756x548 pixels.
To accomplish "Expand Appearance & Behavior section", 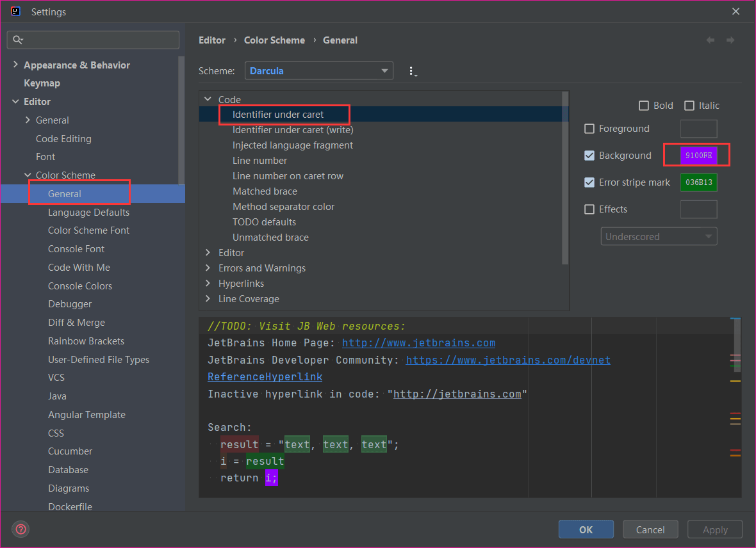I will [15, 65].
